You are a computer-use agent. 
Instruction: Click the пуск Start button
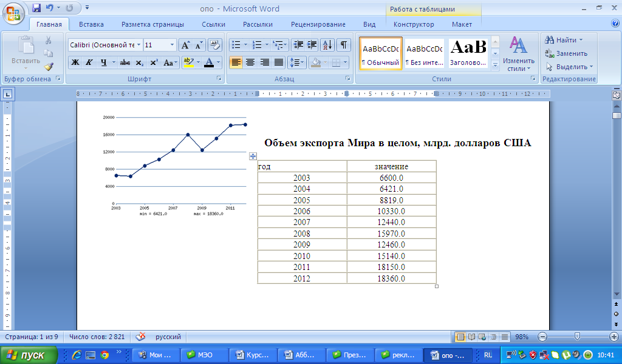[29, 355]
